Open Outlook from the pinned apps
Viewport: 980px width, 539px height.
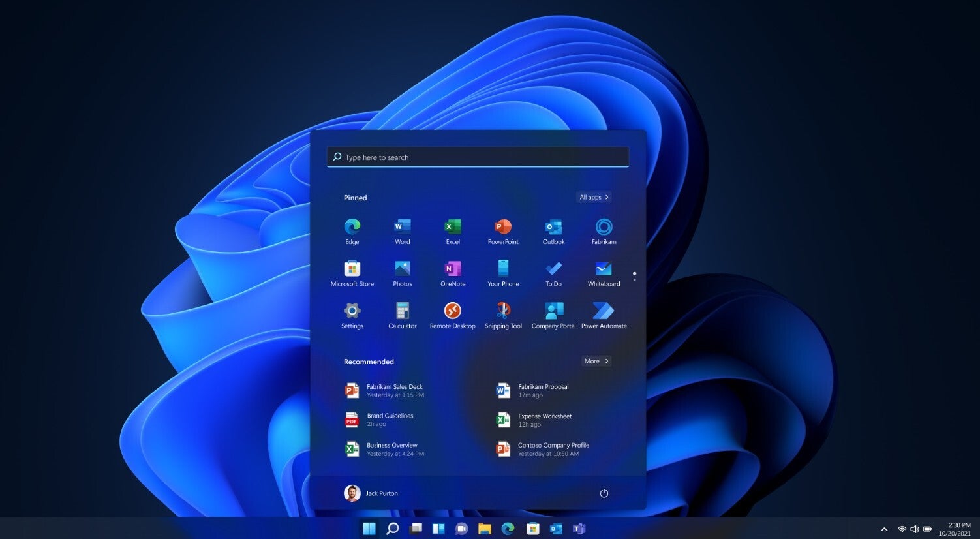coord(553,228)
